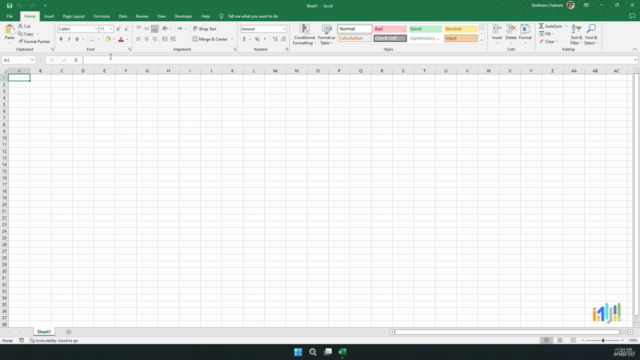Increase decimal places
Viewport: 640px width, 360px height.
pyautogui.click(x=275, y=39)
